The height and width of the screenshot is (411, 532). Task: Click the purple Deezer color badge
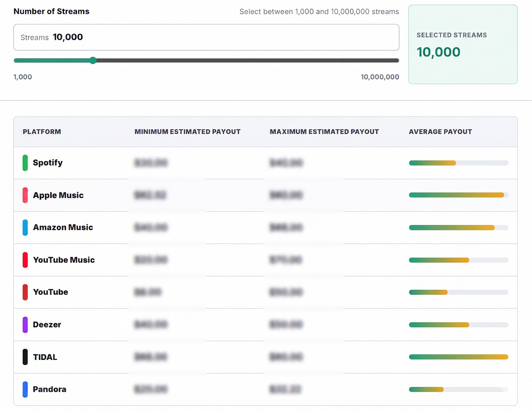pos(25,325)
